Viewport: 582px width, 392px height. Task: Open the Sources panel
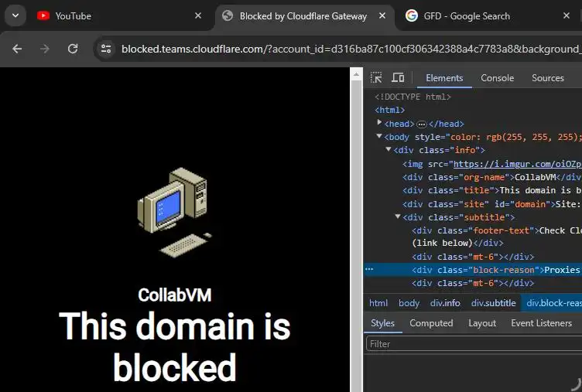coord(547,78)
